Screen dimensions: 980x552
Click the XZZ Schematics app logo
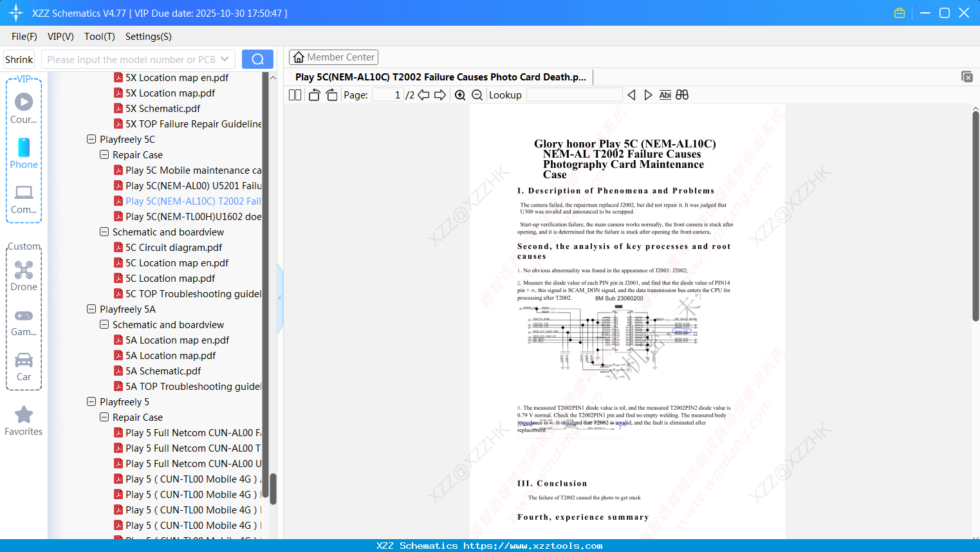[x=16, y=13]
